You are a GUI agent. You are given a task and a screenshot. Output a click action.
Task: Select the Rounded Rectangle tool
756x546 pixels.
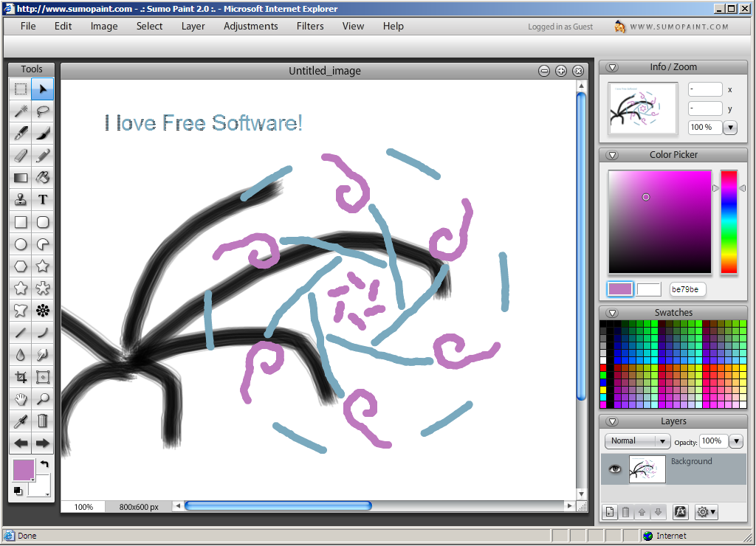pyautogui.click(x=42, y=222)
